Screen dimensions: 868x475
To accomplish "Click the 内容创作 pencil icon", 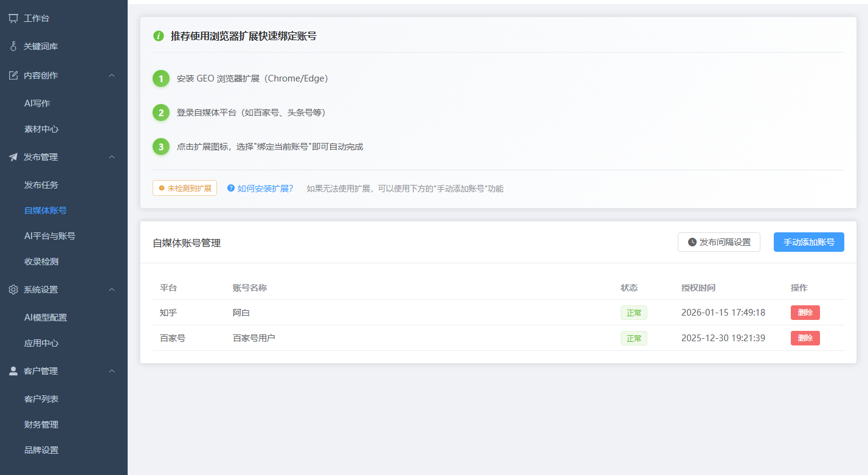I will coord(13,74).
